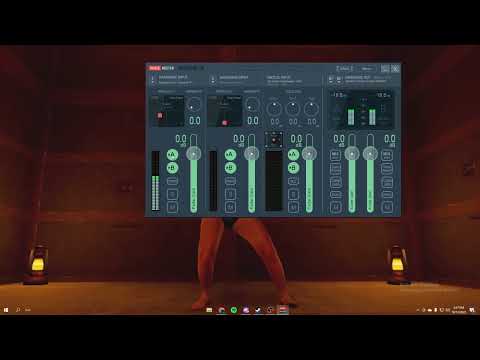Toggle bus A routing on Hardware Input 1
This screenshot has width=480, height=360.
click(x=172, y=155)
